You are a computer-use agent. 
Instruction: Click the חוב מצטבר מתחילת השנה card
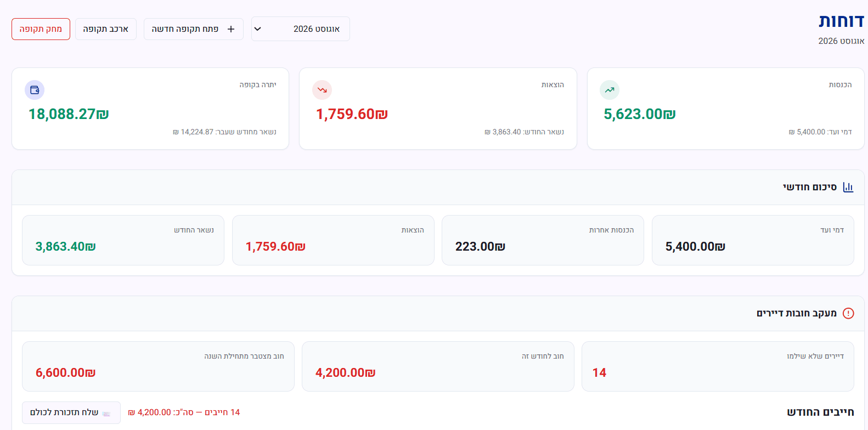coord(158,366)
